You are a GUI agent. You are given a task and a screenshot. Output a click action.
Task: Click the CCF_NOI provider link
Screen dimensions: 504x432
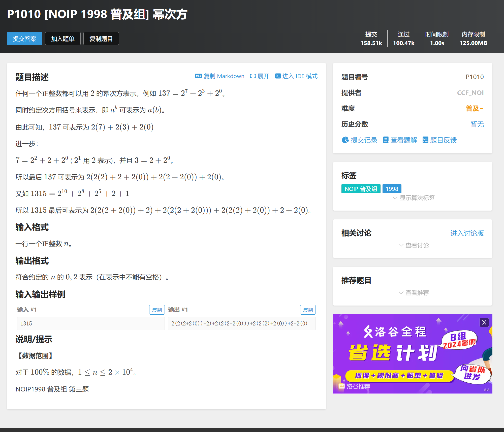470,93
